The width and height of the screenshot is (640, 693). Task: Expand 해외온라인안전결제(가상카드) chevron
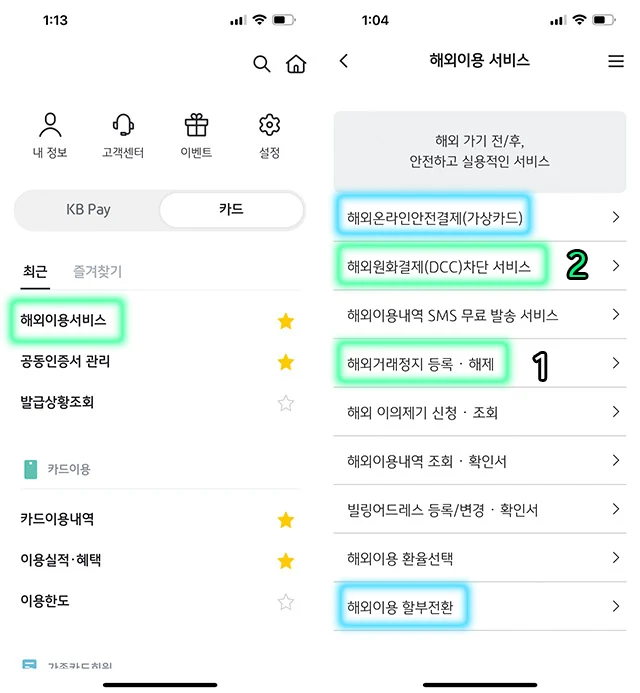pyautogui.click(x=616, y=217)
